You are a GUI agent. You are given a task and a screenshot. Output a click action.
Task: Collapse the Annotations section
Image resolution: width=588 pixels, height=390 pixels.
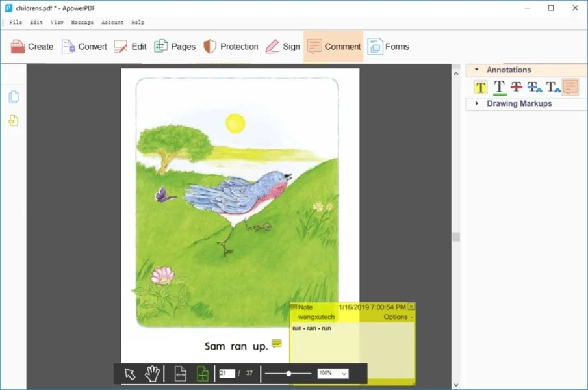476,70
